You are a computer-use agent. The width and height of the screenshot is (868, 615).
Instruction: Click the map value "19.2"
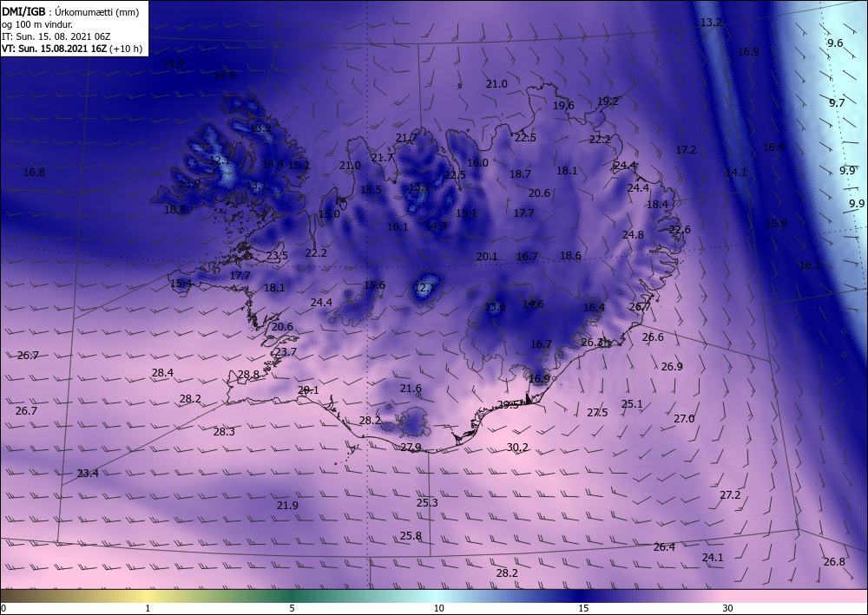click(608, 101)
